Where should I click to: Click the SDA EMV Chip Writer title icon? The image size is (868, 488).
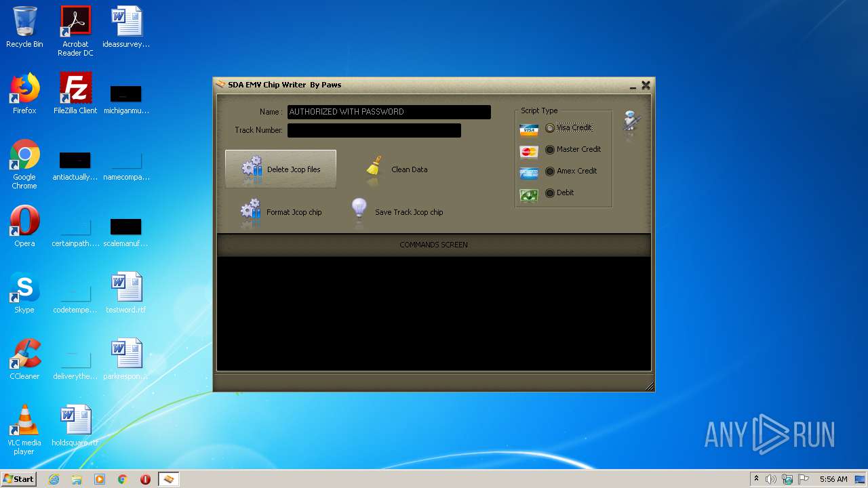click(220, 85)
